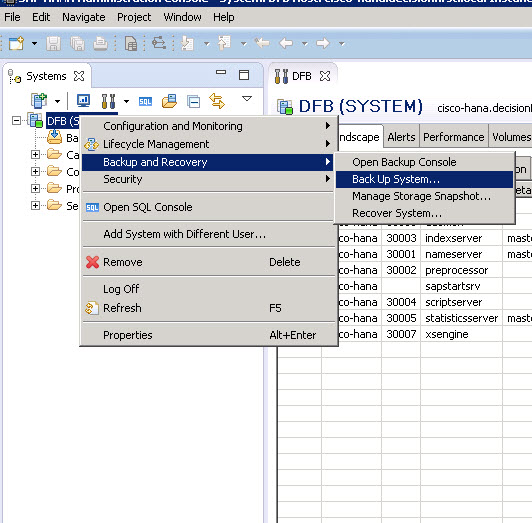Screen dimensions: 532x523
Task: Choose Remove from context menu
Action: [x=207, y=262]
